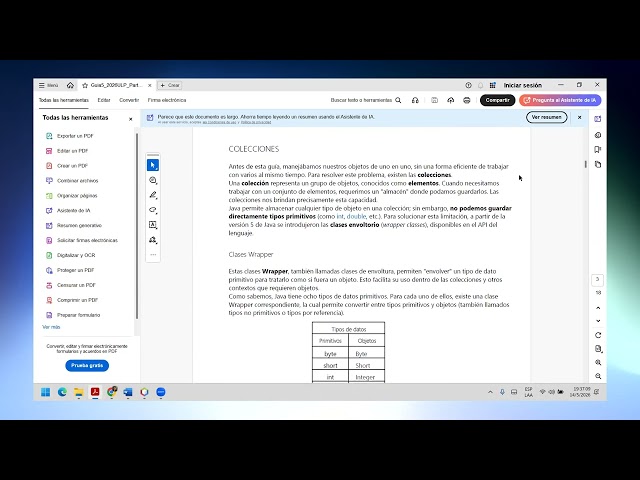Click Pregunta al Asistente de IA button
Image resolution: width=640 pixels, height=480 pixels.
pos(560,100)
